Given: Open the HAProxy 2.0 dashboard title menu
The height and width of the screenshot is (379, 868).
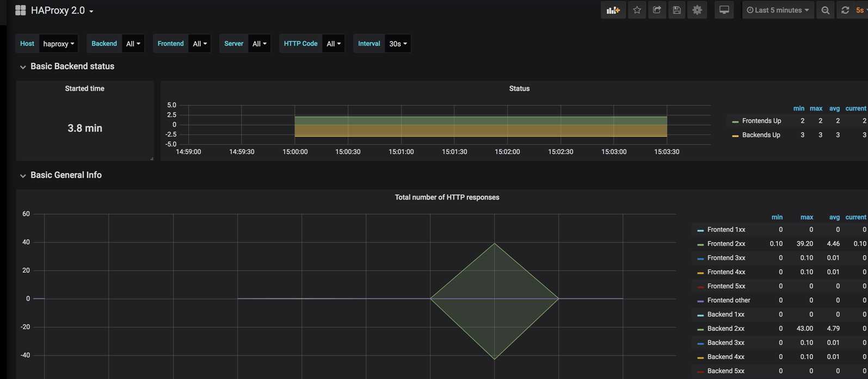Looking at the screenshot, I should 61,10.
